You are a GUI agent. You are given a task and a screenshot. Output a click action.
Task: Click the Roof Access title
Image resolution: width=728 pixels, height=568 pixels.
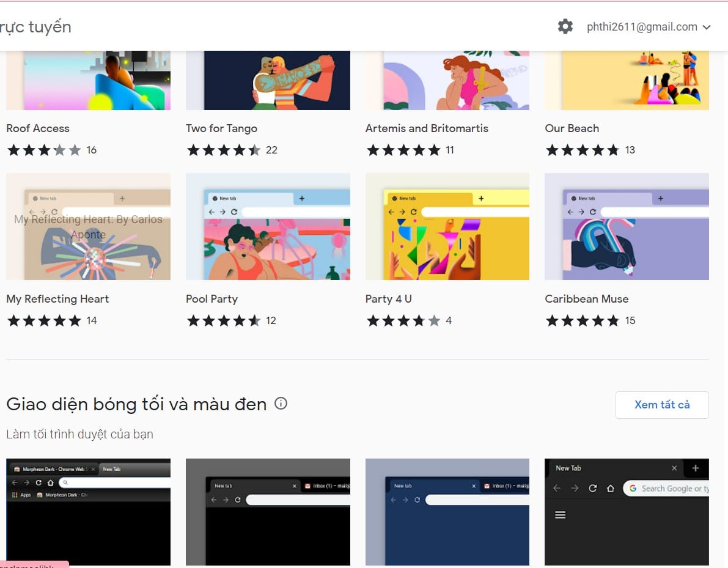[x=38, y=128]
